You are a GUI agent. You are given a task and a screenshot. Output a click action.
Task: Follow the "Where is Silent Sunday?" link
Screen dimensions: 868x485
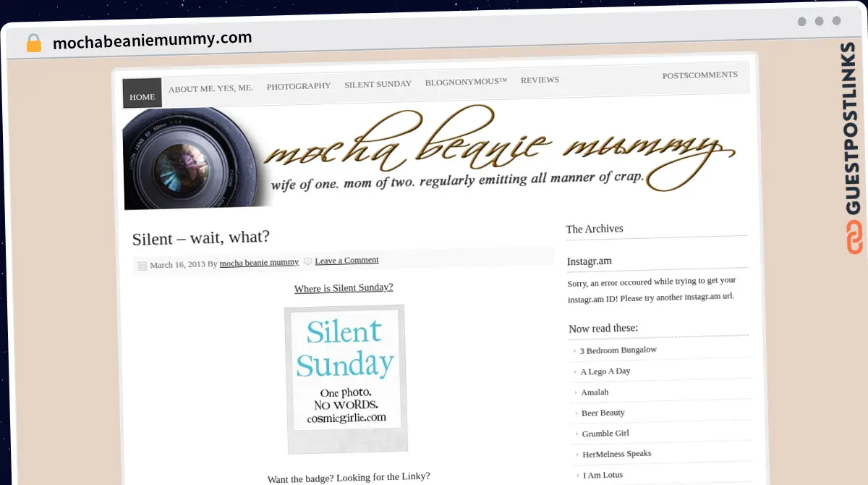[x=344, y=287]
